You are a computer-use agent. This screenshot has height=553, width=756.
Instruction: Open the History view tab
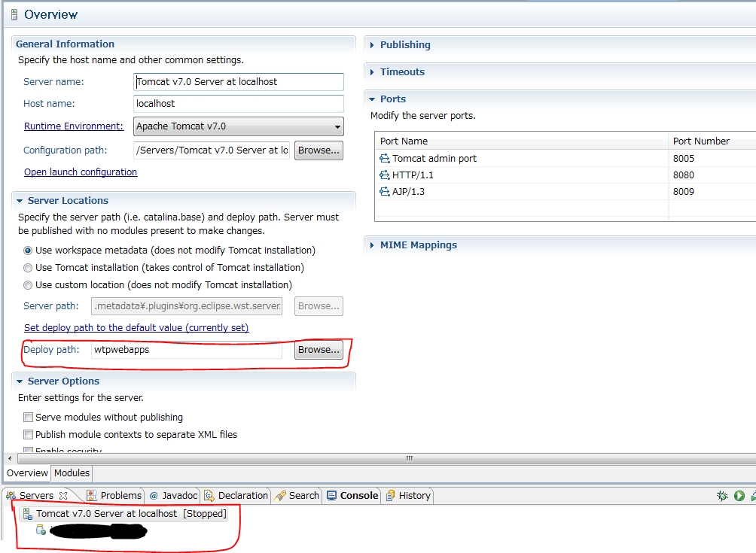(x=408, y=496)
